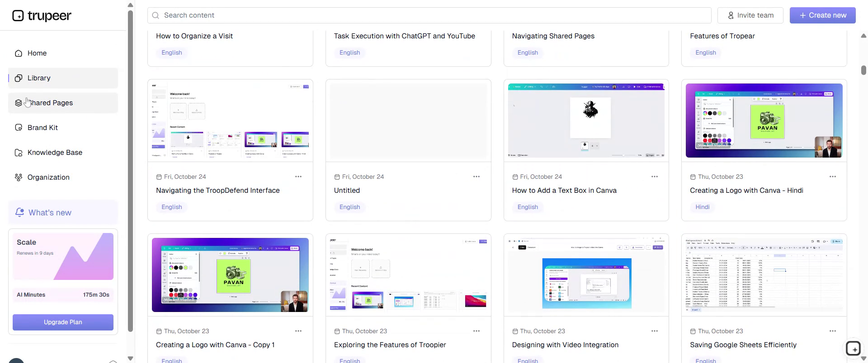Open options for Creating a Logo with Canva - Hindi
Image resolution: width=868 pixels, height=363 pixels.
[x=833, y=177]
